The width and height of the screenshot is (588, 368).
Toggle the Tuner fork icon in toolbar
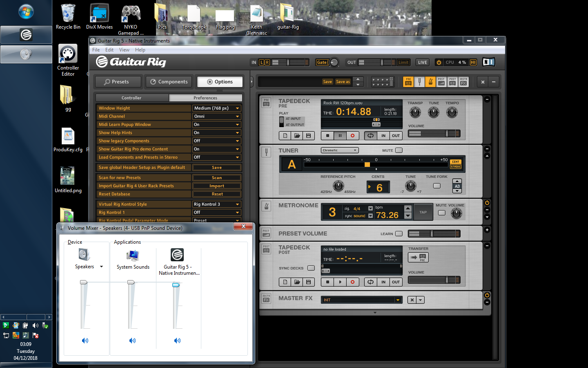[419, 82]
